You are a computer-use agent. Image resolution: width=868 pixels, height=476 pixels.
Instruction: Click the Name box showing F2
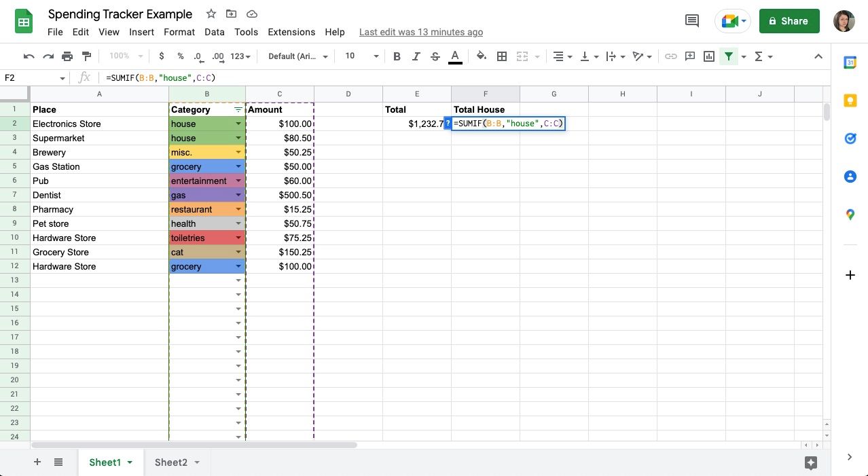(x=34, y=77)
